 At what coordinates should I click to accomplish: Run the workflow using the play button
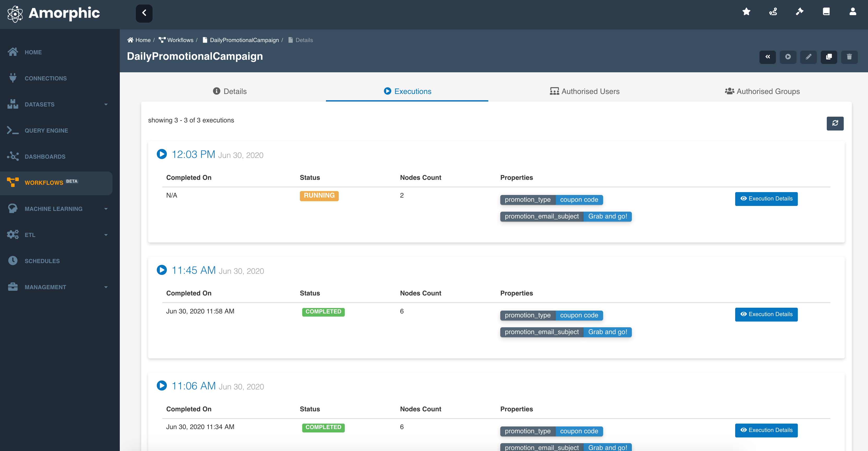[x=788, y=57]
